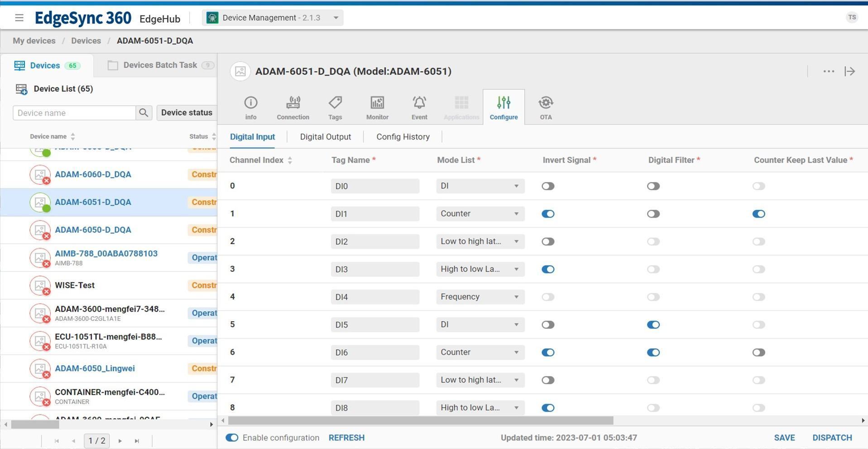
Task: Switch to the Config History tab
Action: [403, 137]
